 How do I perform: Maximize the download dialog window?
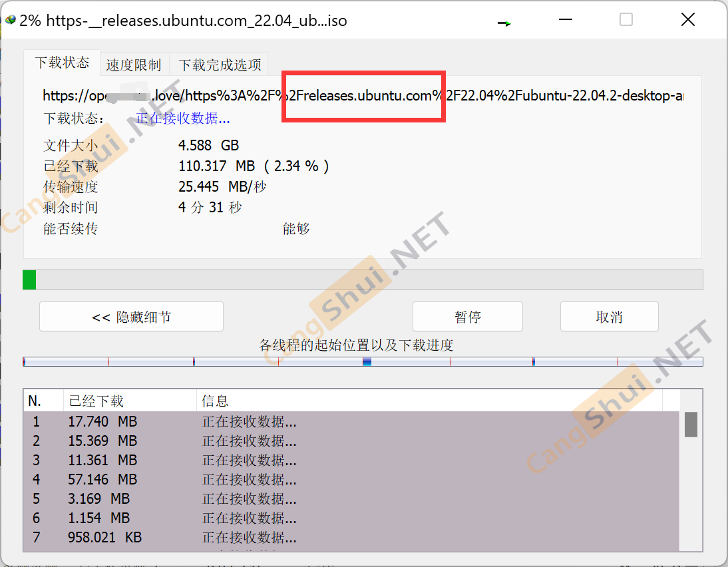point(626,20)
